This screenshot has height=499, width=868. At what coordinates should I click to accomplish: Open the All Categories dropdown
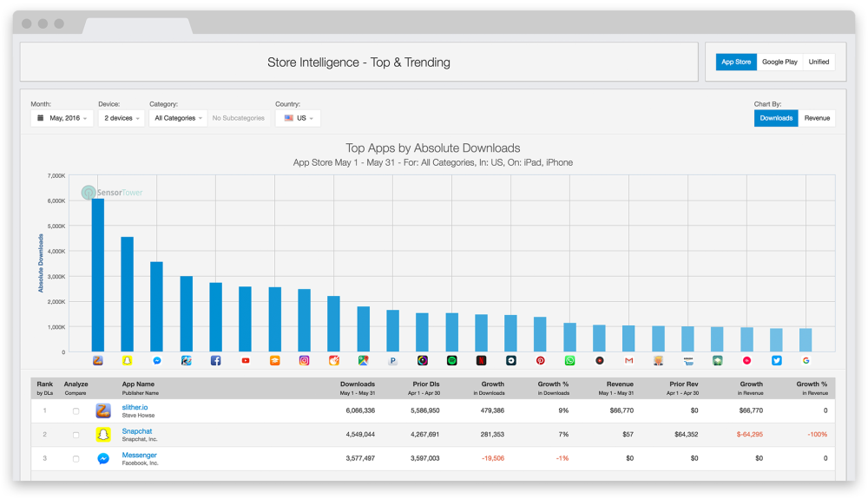tap(178, 118)
